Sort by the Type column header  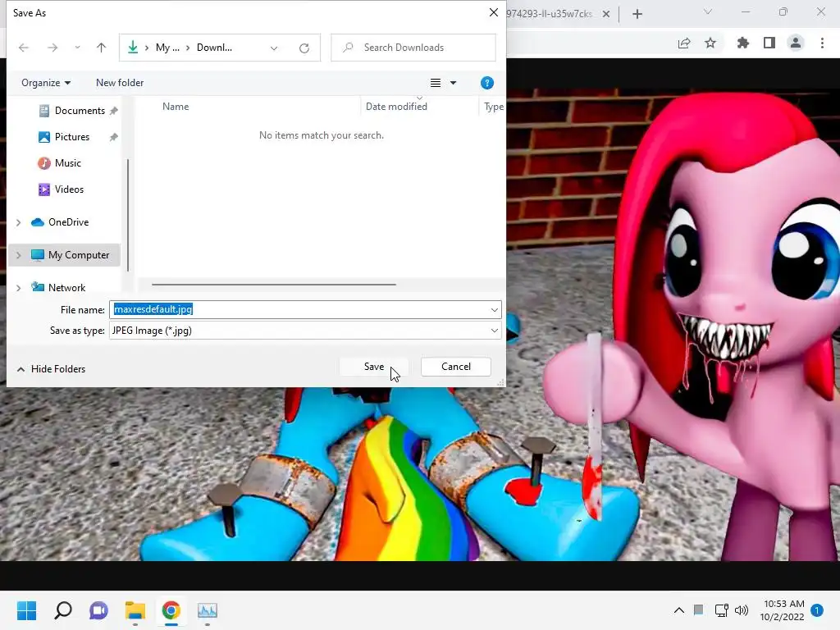493,107
